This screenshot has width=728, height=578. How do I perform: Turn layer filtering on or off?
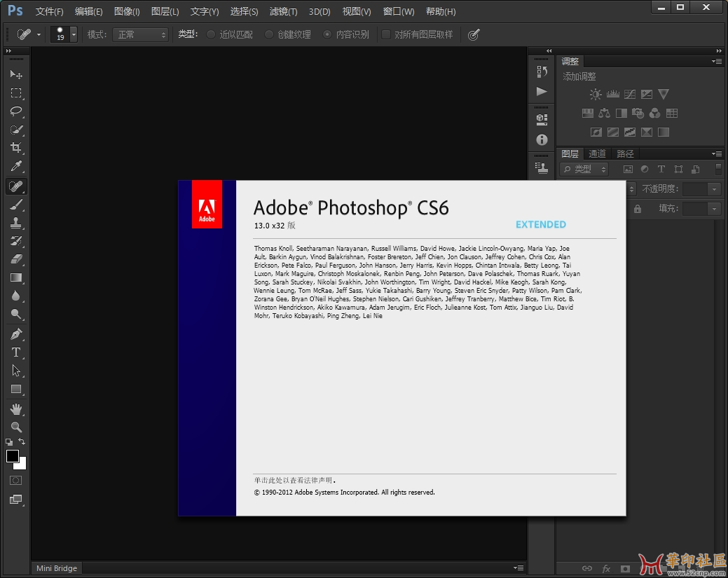[x=719, y=169]
